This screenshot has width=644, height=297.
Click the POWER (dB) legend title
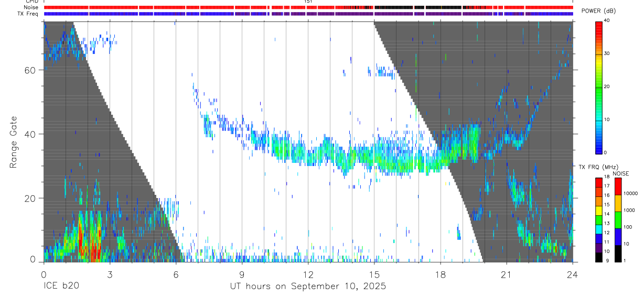[598, 11]
